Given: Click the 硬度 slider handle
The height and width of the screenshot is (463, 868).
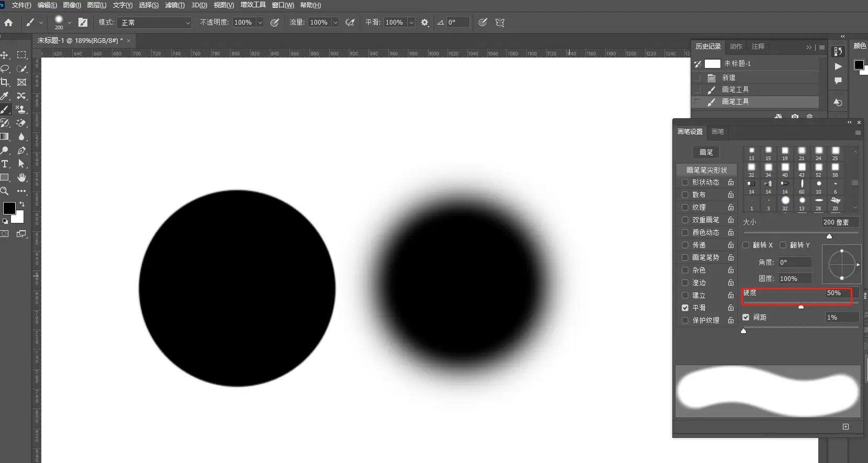Looking at the screenshot, I should point(801,307).
